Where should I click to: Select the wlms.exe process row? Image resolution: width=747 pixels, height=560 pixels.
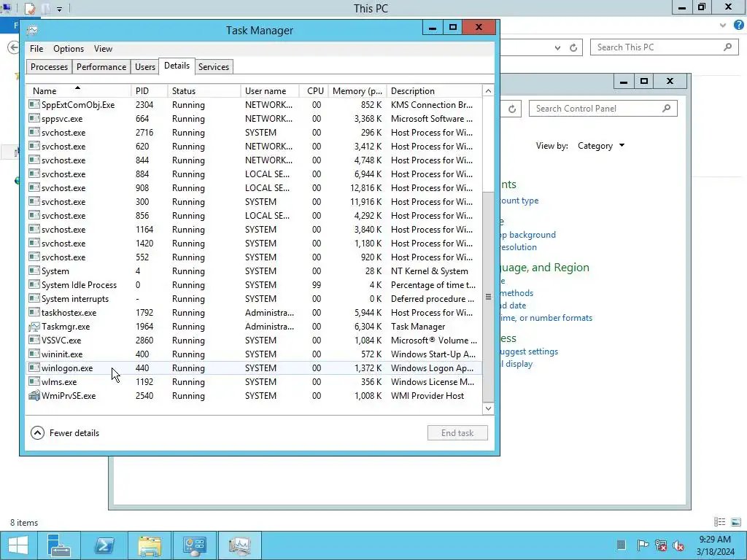(x=254, y=382)
